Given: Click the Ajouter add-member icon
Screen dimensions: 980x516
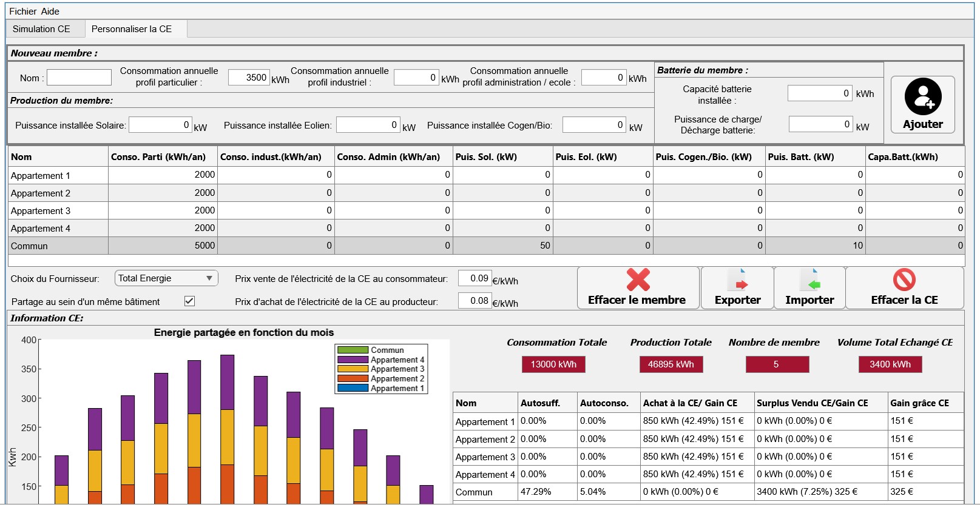Looking at the screenshot, I should 923,96.
